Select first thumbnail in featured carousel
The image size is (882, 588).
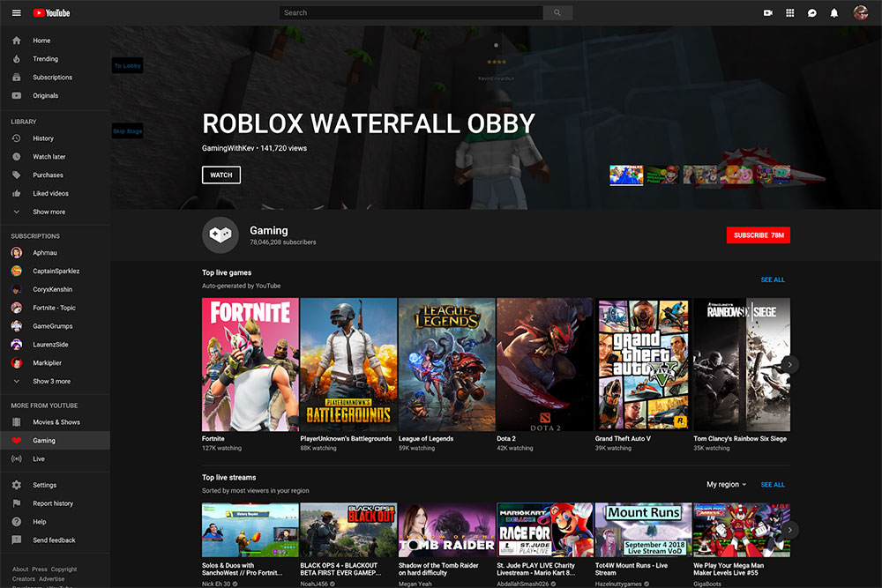tap(626, 175)
